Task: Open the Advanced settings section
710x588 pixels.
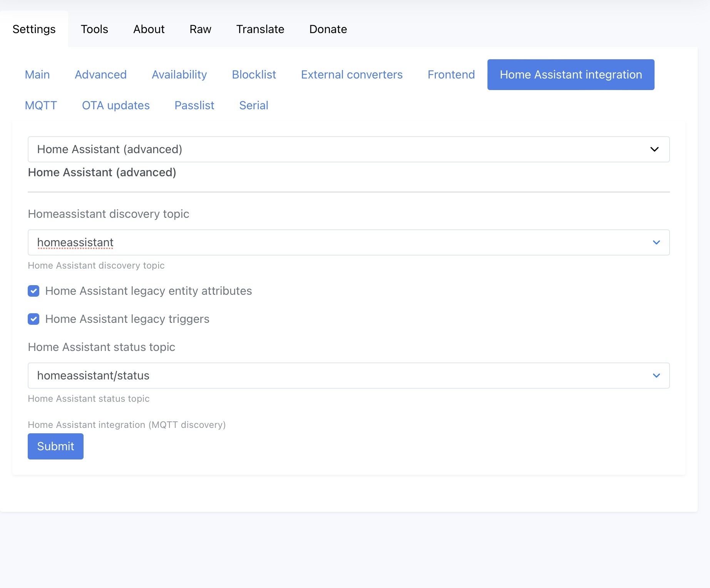Action: [100, 74]
